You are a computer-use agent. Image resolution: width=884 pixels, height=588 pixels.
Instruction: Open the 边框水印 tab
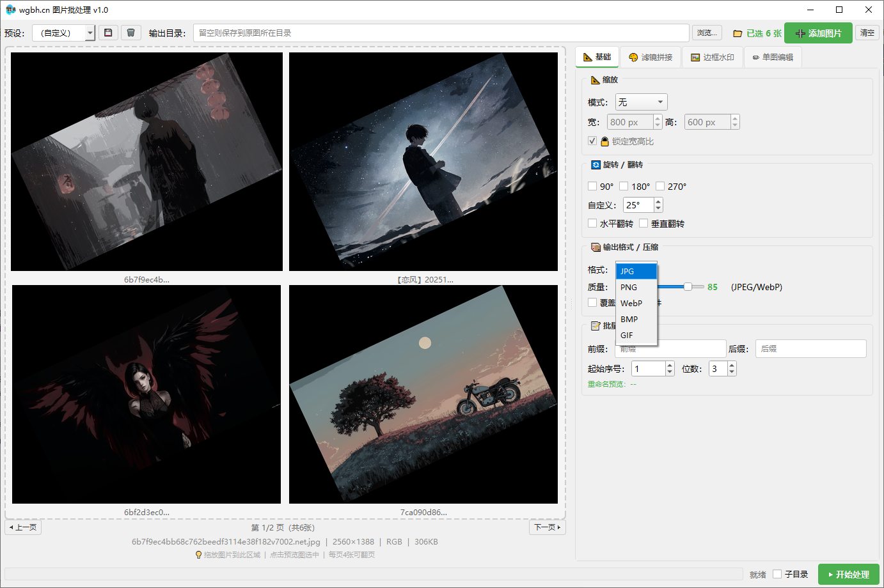point(712,57)
